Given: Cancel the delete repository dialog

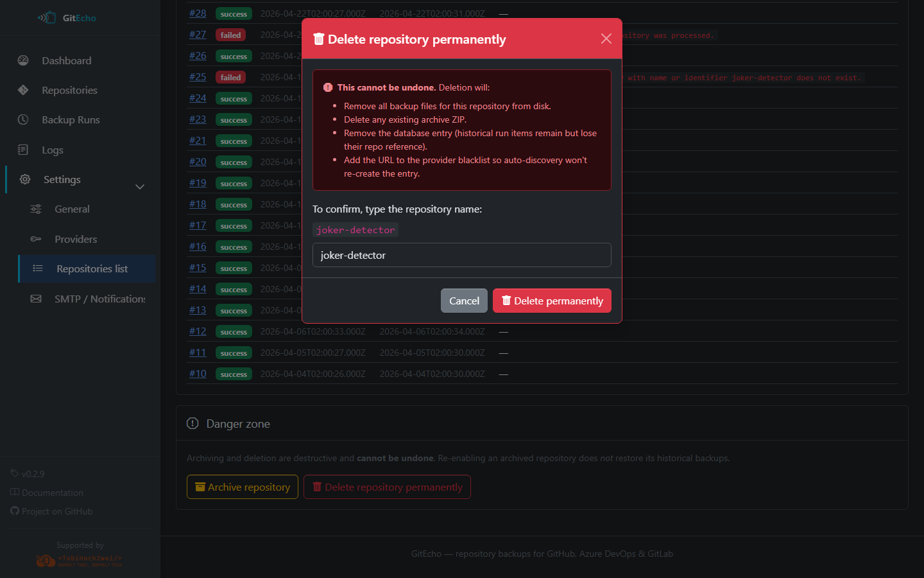Looking at the screenshot, I should click(x=464, y=301).
